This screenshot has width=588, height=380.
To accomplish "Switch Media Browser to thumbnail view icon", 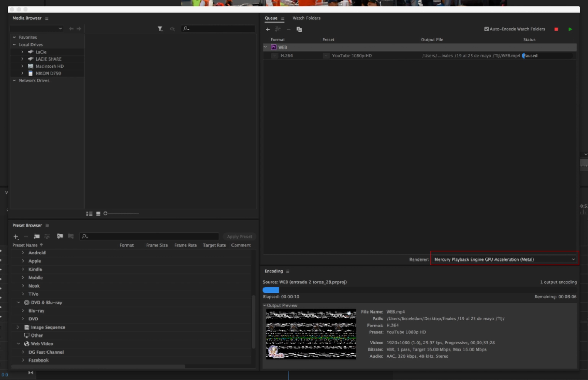I will (98, 213).
